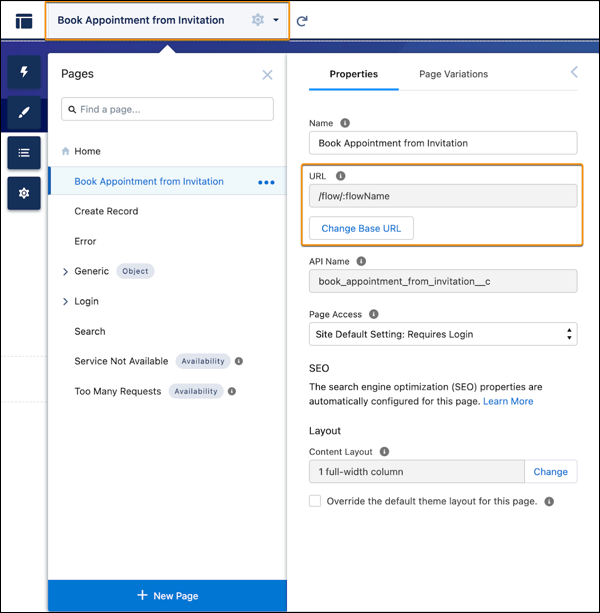Screen dimensions: 600x613
Task: Click the SEO section heading
Action: (319, 368)
